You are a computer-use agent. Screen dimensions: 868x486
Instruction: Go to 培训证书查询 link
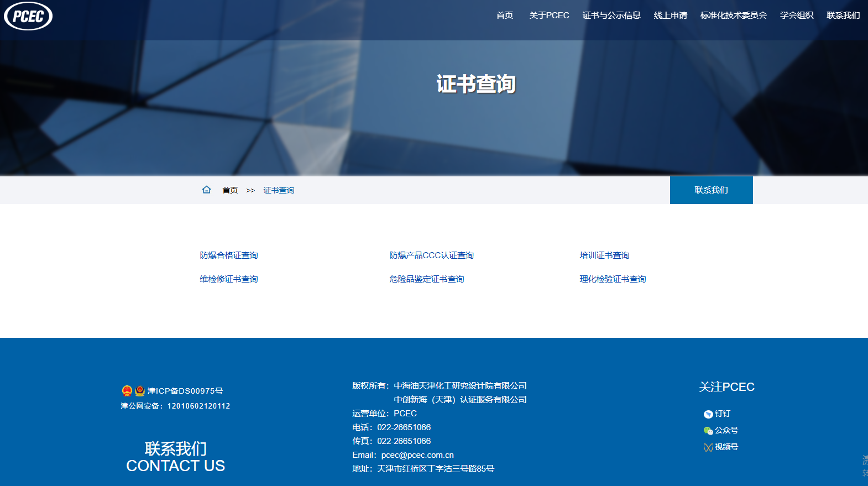604,255
